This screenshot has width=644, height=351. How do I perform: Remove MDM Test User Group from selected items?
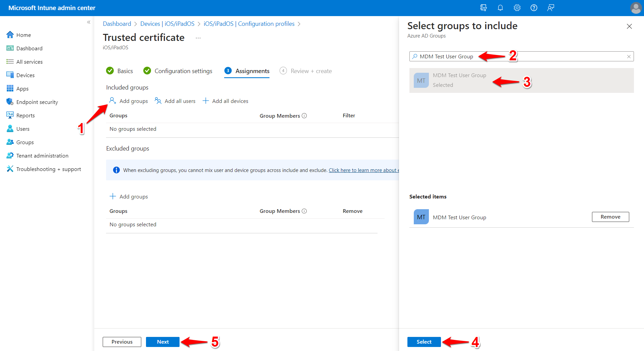(610, 217)
